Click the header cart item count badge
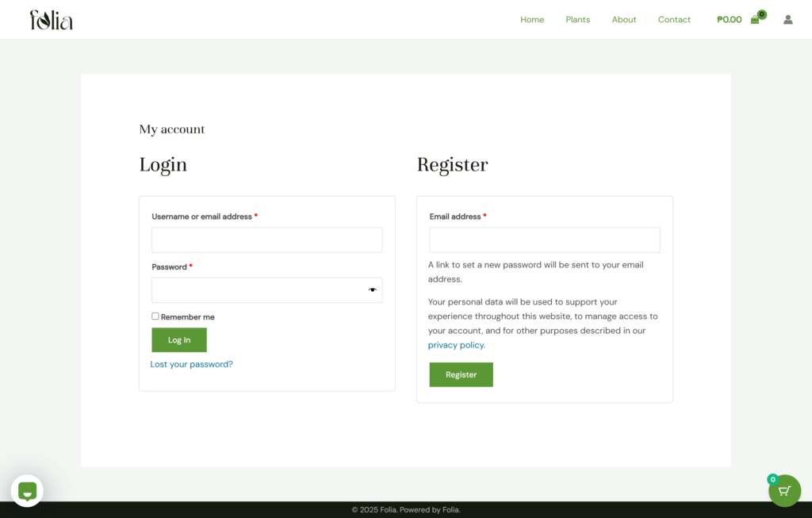The height and width of the screenshot is (518, 812). coord(762,14)
